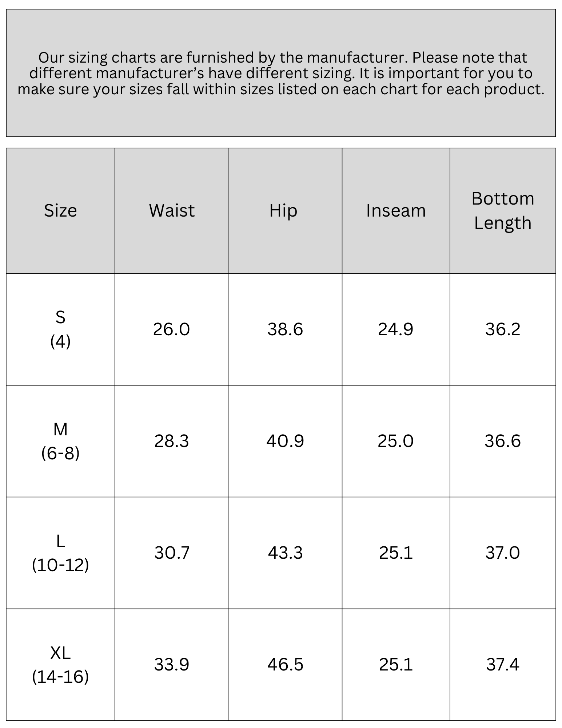Select waist value 28.3

(171, 441)
